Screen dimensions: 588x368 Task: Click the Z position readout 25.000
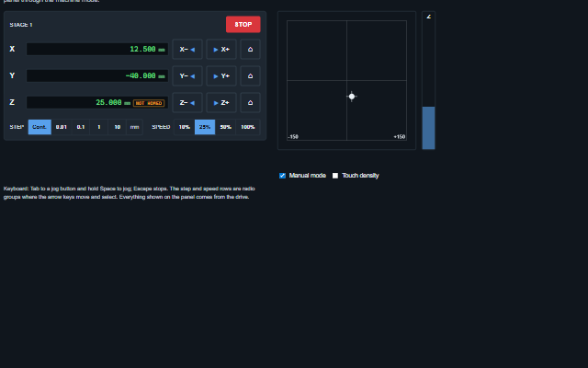97,102
